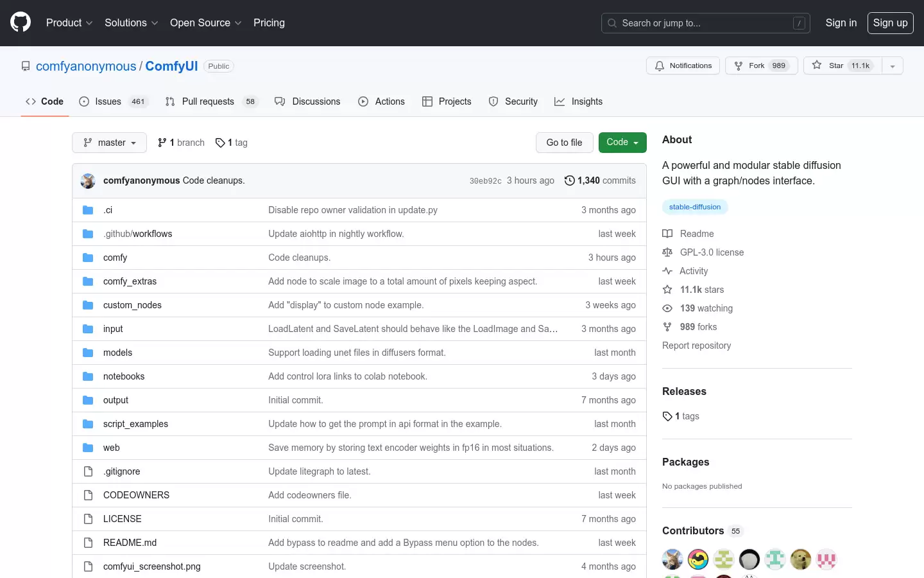The image size is (924, 578).
Task: Click the Contributors heading link
Action: [703, 530]
